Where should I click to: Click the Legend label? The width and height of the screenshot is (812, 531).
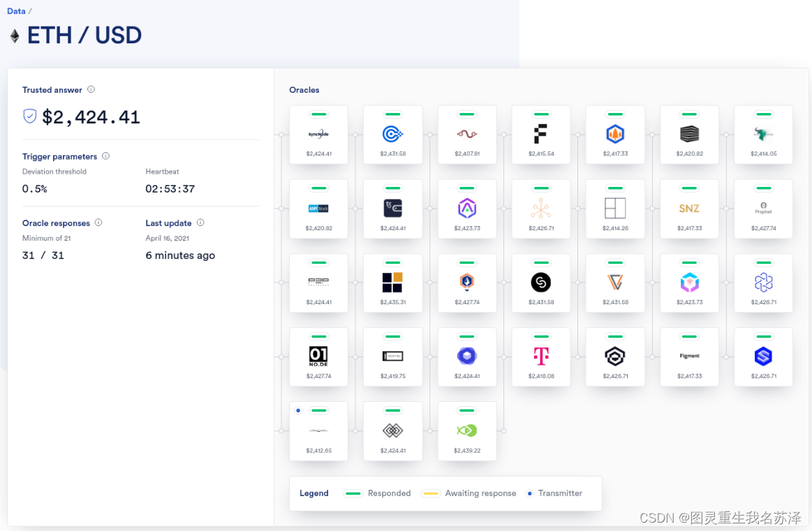point(313,493)
